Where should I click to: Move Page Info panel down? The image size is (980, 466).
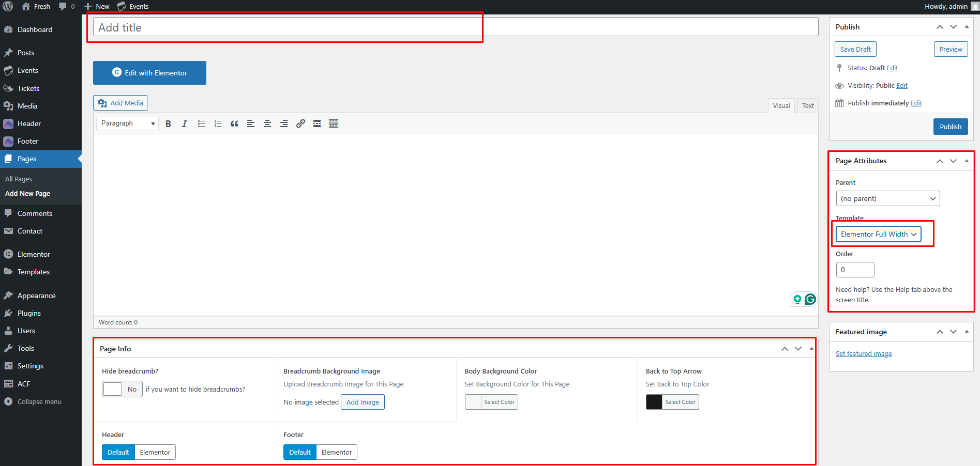(x=798, y=349)
